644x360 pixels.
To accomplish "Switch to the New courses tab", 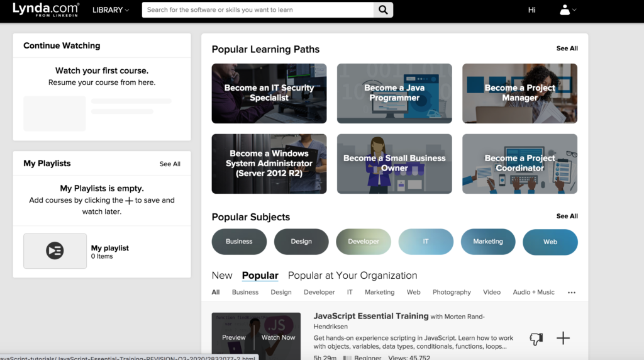I will 222,275.
